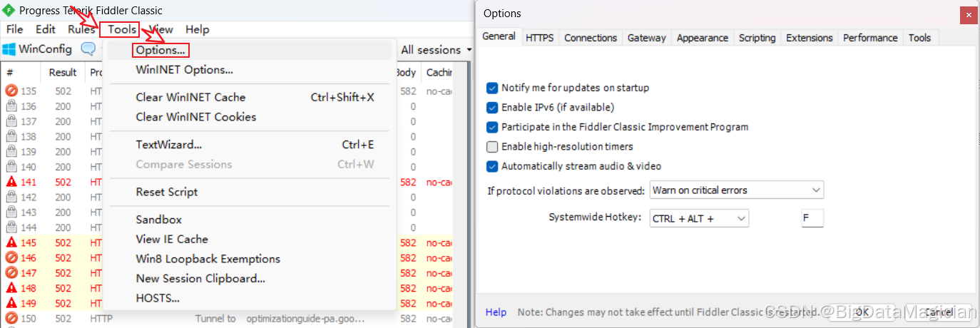Sort sessions by Result column header
The image size is (980, 328).
[x=63, y=72]
